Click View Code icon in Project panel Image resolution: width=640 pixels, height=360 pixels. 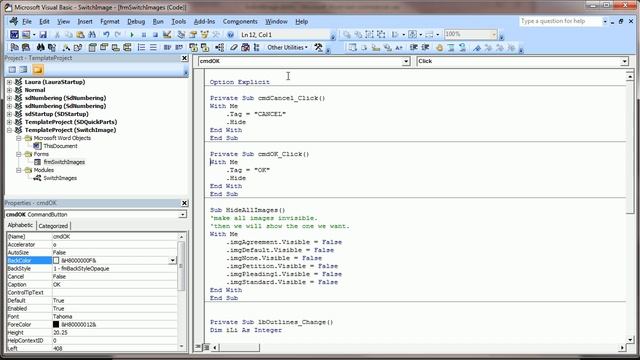[x=12, y=70]
